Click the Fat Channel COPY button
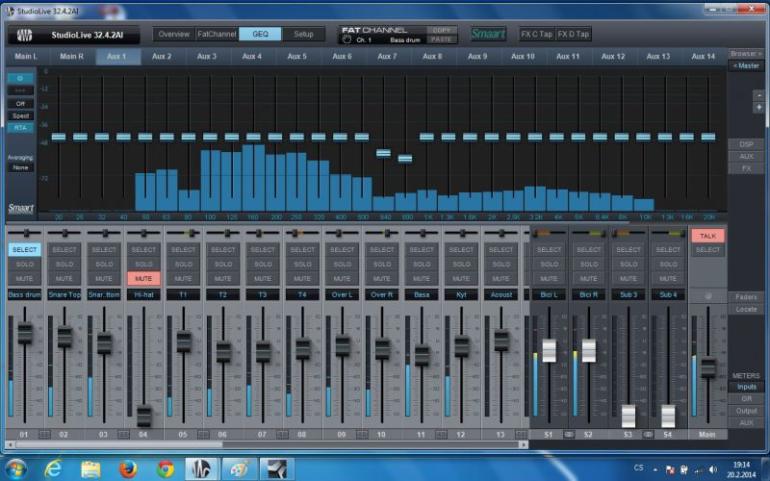This screenshot has width=770, height=481. coord(441,30)
